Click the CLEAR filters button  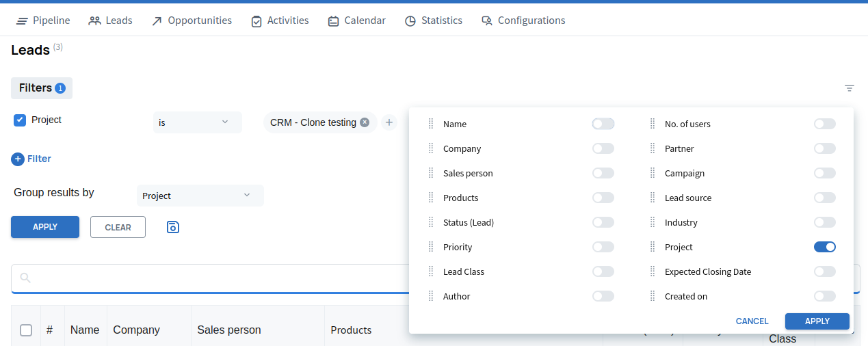pyautogui.click(x=118, y=227)
